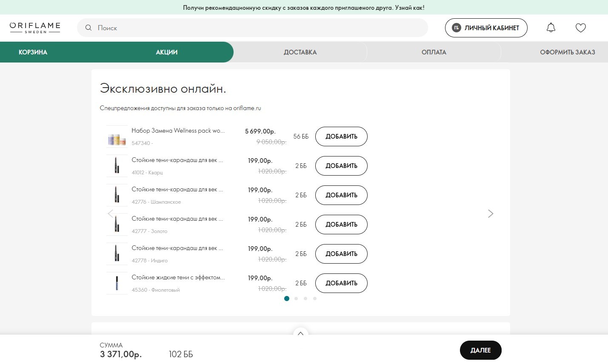Viewport: 608px width, 364px height.
Task: Add liquid shadow 45360 Фиолетовый
Action: tap(341, 283)
